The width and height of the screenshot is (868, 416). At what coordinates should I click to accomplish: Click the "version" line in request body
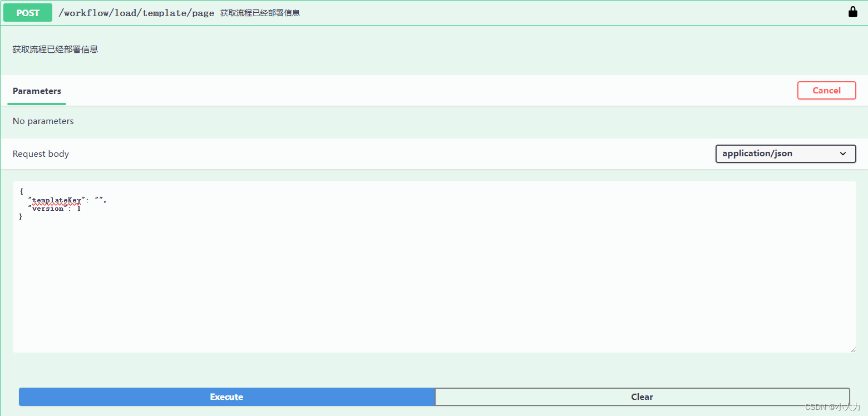55,209
